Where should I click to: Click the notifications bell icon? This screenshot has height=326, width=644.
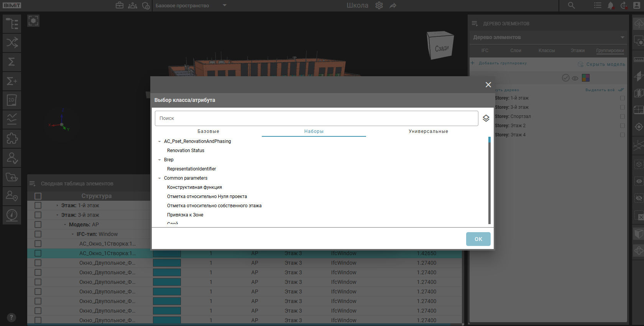coord(610,6)
